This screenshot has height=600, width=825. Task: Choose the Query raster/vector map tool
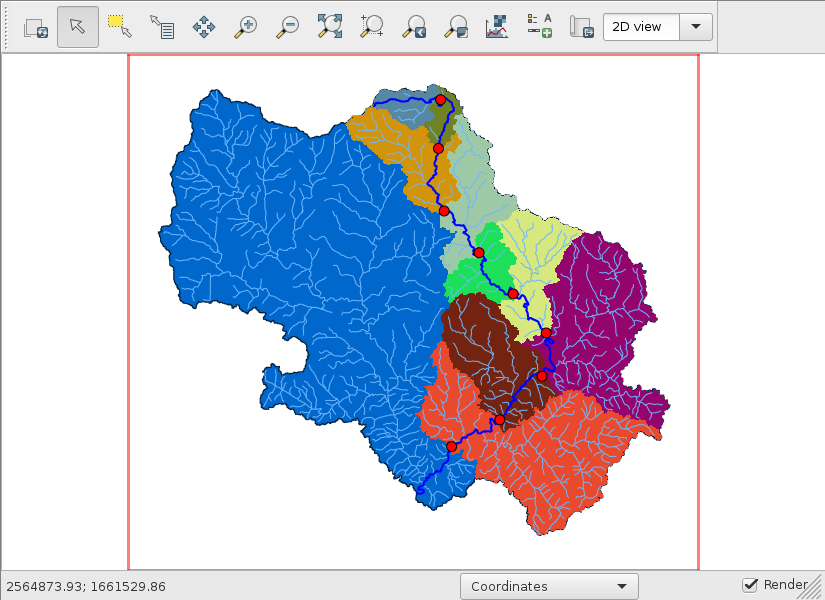162,27
